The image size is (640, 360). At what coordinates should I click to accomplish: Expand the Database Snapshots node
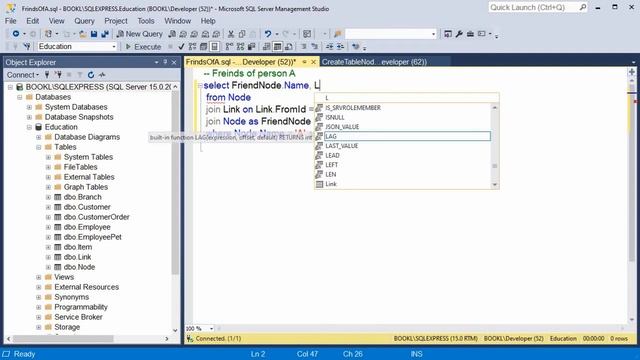pyautogui.click(x=29, y=117)
